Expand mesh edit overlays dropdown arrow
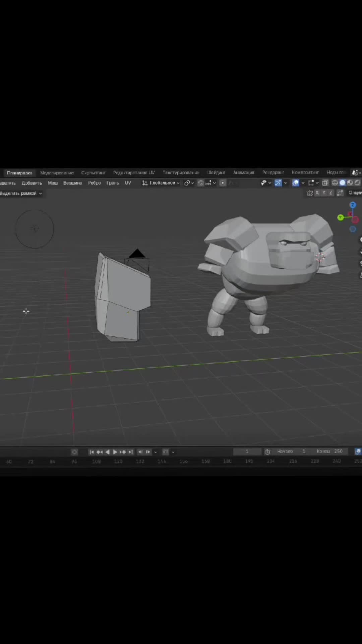The height and width of the screenshot is (644, 362). click(x=317, y=183)
